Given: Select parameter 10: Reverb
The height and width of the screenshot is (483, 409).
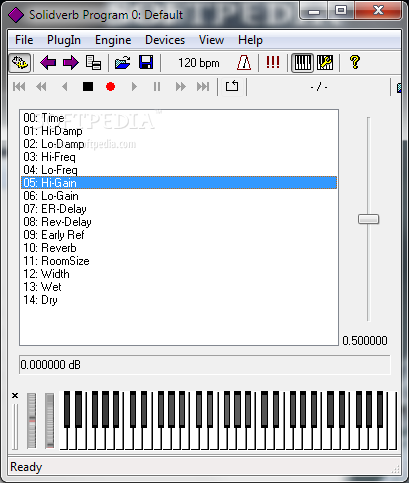Looking at the screenshot, I should pos(179,248).
